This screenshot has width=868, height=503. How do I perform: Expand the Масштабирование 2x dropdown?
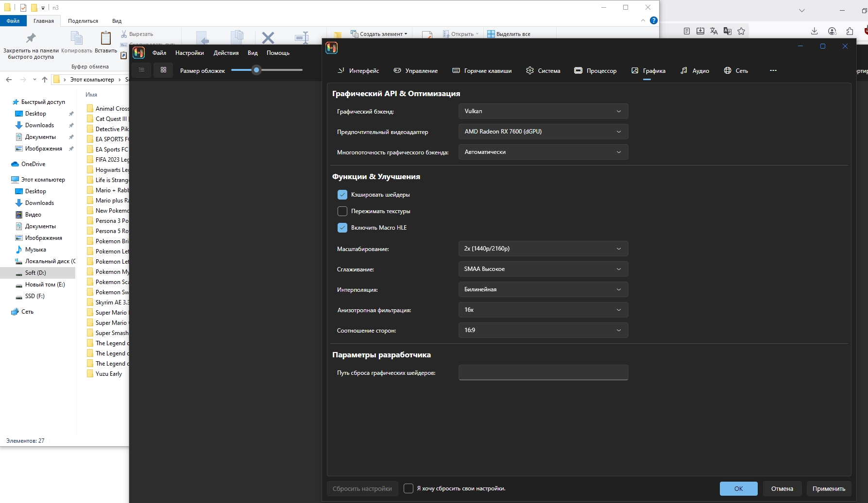click(543, 249)
